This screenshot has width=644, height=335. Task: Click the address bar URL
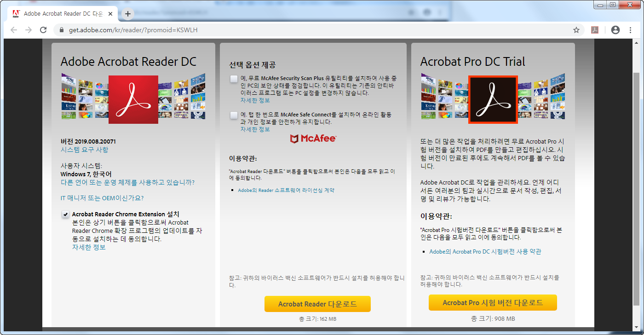(133, 30)
